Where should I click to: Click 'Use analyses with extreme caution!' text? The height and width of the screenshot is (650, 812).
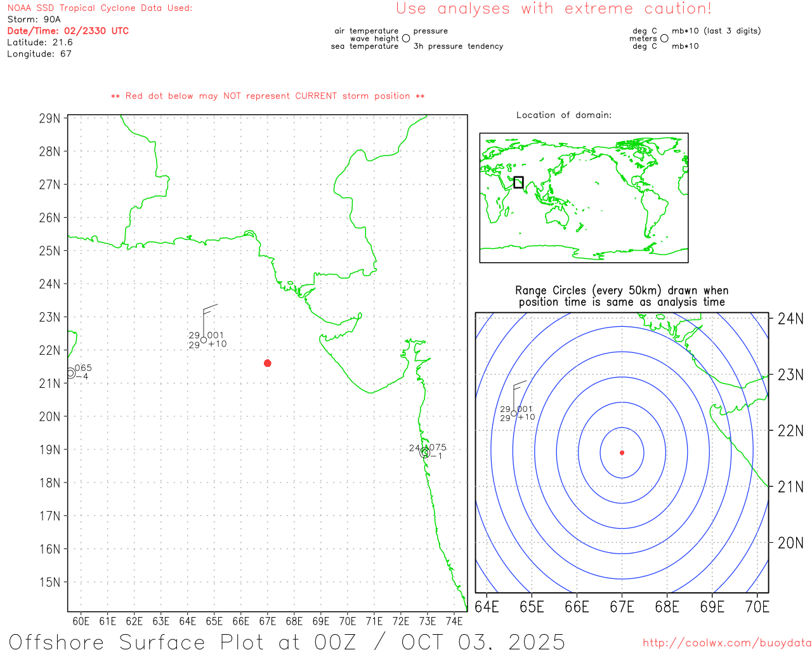pyautogui.click(x=554, y=8)
